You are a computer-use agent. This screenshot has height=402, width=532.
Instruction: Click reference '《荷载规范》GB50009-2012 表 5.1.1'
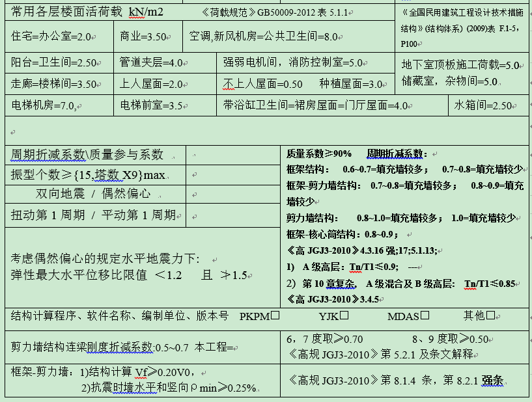275,13
